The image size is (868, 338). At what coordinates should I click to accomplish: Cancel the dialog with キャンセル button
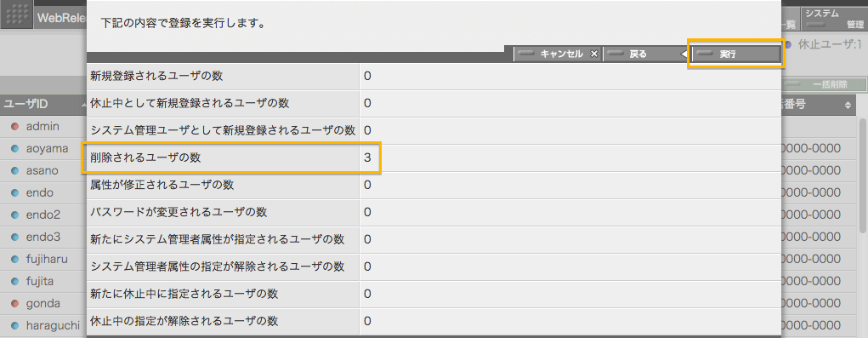[558, 54]
